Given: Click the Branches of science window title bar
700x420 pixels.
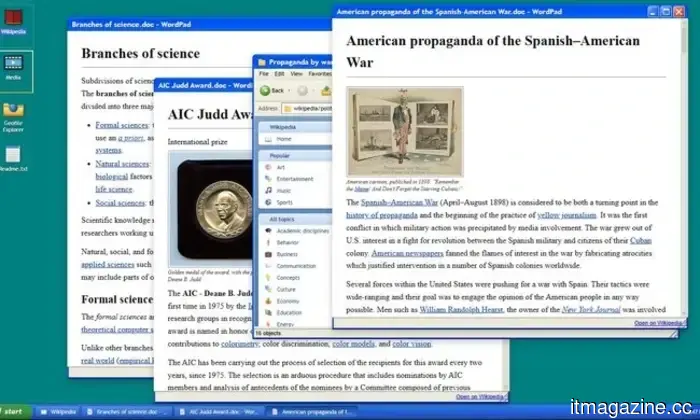Looking at the screenshot, I should coord(200,25).
